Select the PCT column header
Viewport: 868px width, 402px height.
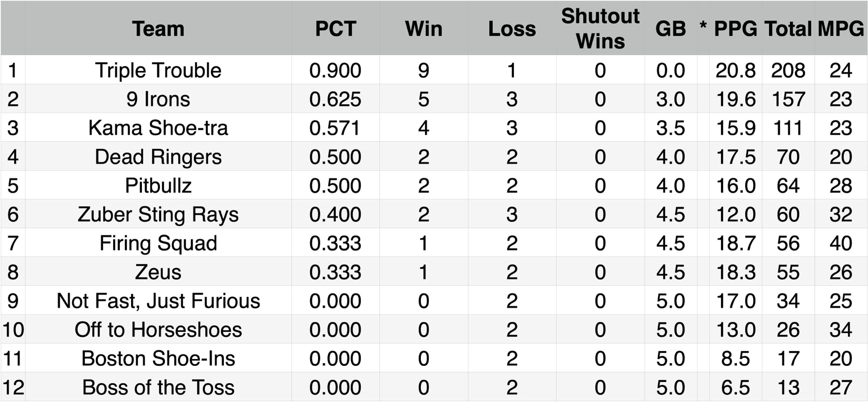coord(335,29)
